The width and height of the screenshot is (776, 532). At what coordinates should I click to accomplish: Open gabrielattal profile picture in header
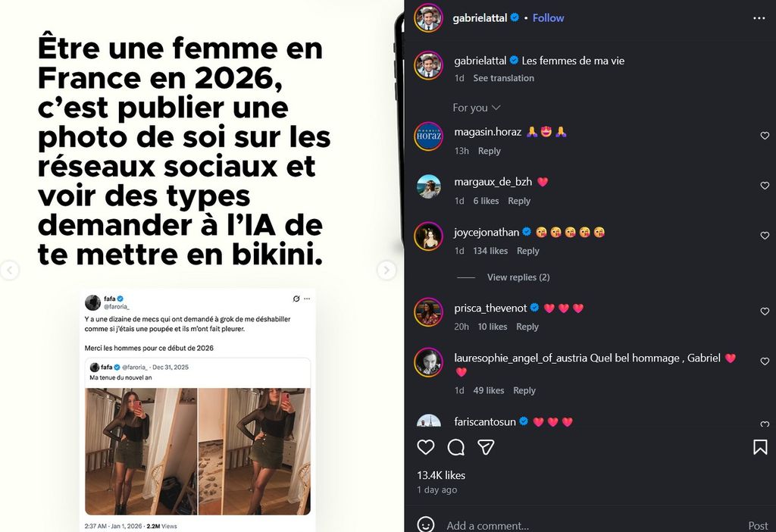pyautogui.click(x=429, y=18)
